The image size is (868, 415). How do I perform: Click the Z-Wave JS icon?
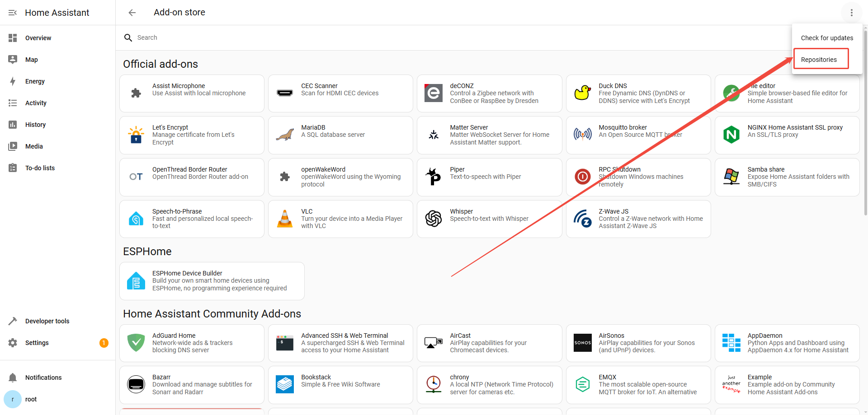582,219
